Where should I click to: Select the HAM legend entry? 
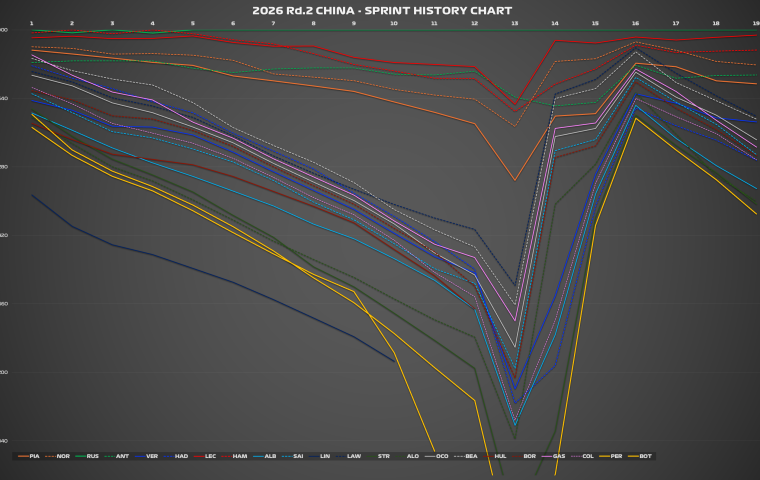pyautogui.click(x=240, y=456)
